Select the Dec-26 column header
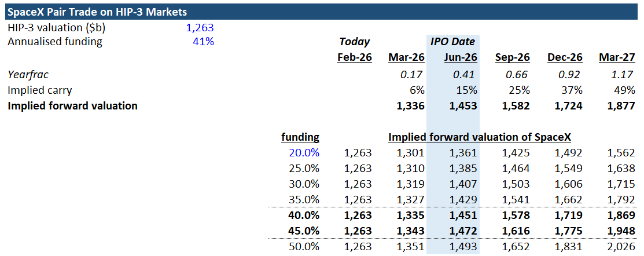 tap(565, 57)
